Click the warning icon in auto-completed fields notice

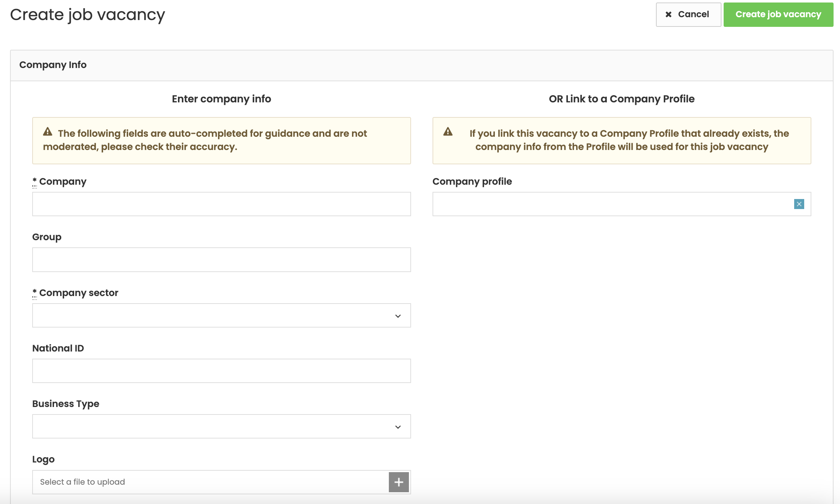tap(48, 132)
